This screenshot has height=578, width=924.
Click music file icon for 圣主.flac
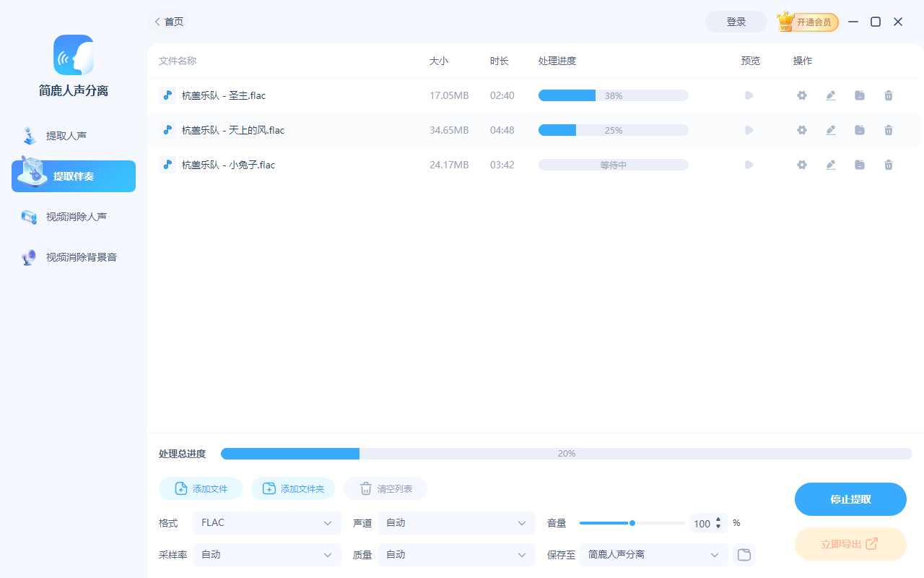pos(167,95)
